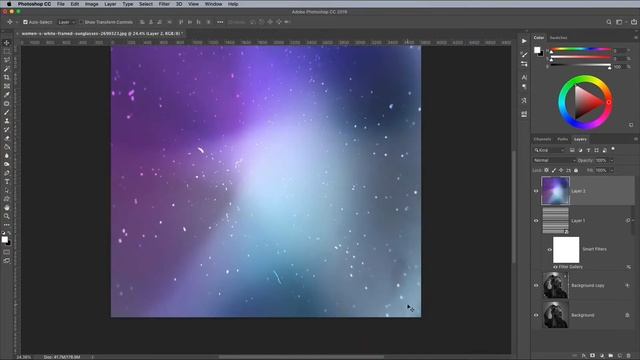Open the Window menu
The image size is (640, 360).
point(213,4)
